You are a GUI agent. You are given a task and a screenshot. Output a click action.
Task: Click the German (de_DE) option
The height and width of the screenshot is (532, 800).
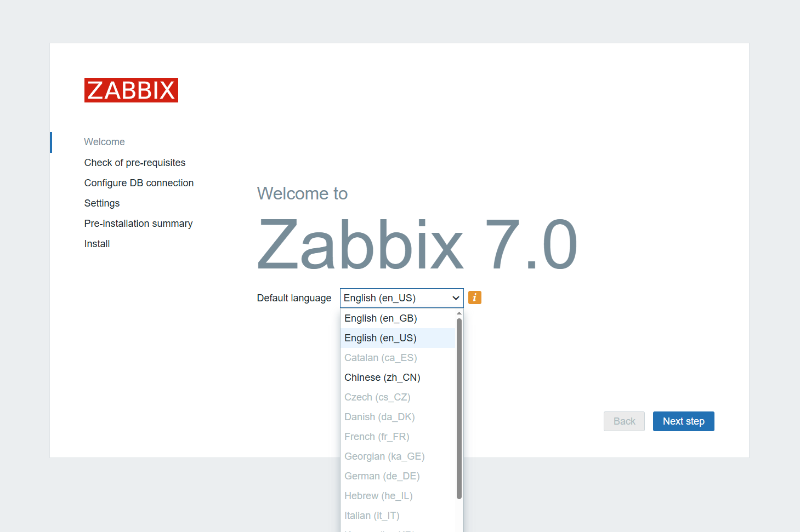coord(382,476)
